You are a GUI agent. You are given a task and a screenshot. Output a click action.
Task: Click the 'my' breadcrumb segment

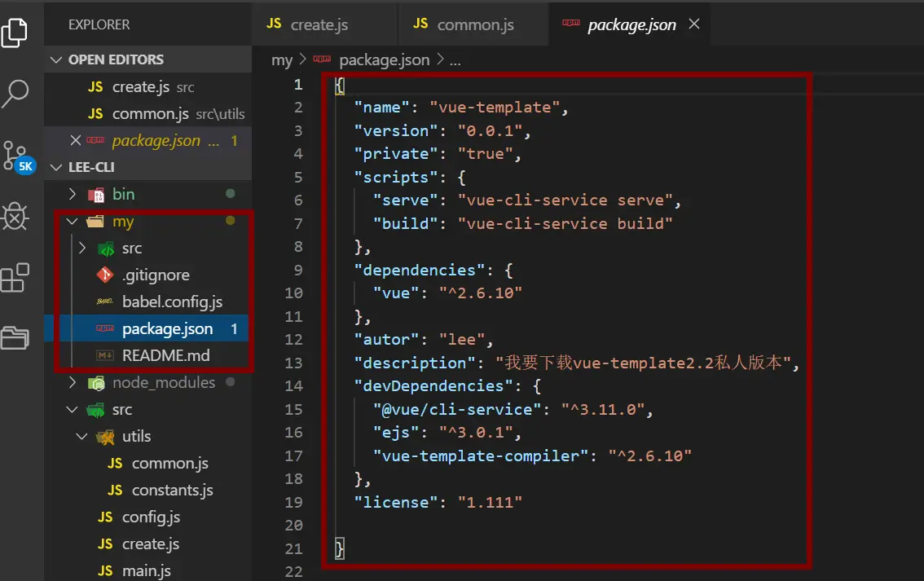coord(282,60)
